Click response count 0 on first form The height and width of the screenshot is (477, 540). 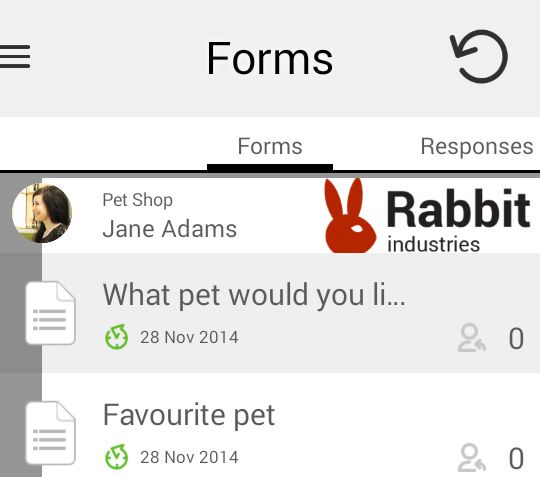coord(516,338)
